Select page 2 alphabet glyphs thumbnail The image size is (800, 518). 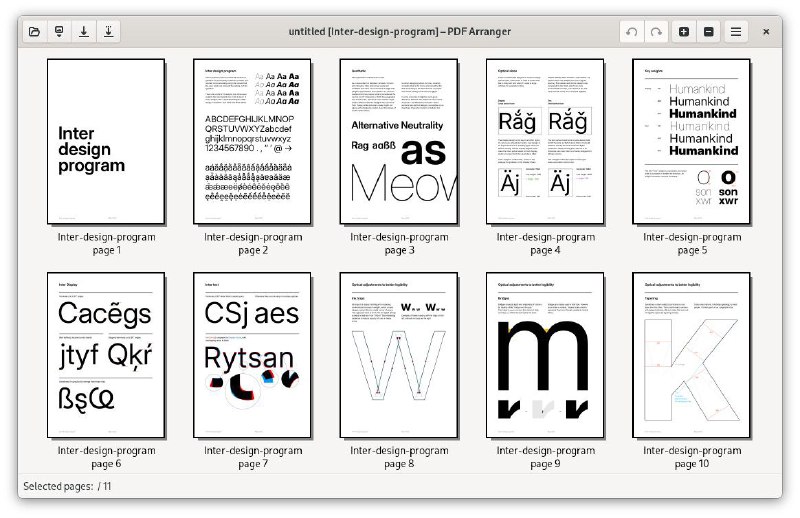[252, 141]
